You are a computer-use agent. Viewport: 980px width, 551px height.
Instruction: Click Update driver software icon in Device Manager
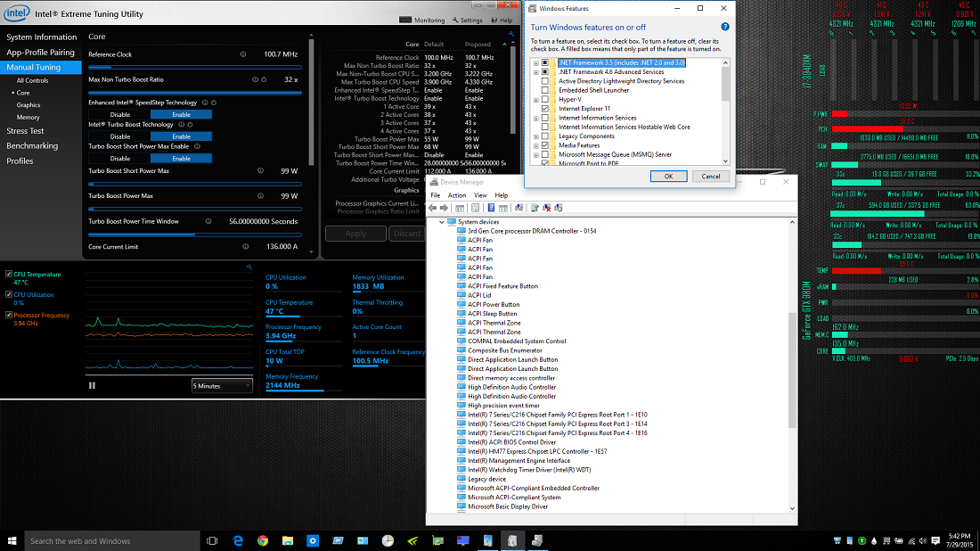pos(535,208)
